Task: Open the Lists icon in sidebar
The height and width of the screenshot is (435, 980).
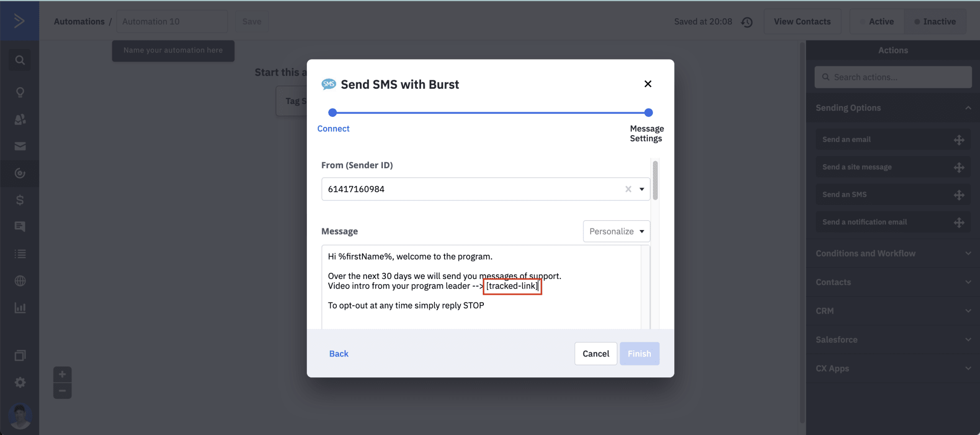Action: (x=20, y=253)
